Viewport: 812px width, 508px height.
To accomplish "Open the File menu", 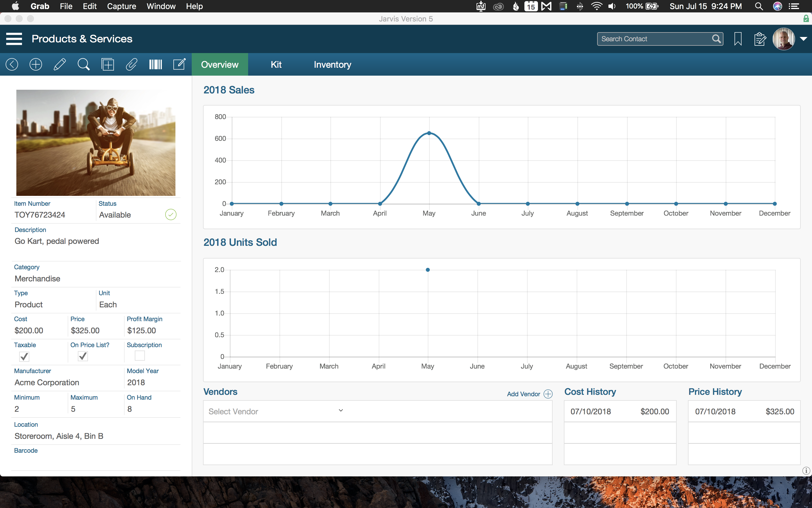I will [66, 6].
